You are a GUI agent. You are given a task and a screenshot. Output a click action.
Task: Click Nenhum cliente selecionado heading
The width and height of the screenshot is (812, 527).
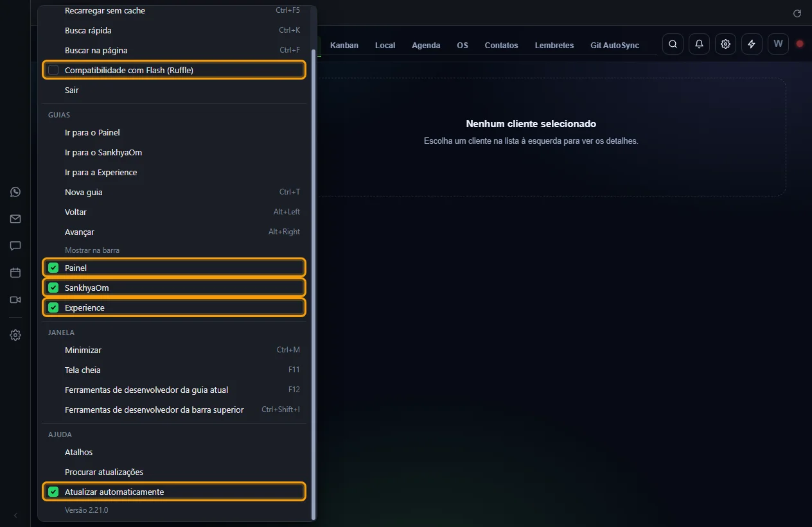click(x=531, y=124)
